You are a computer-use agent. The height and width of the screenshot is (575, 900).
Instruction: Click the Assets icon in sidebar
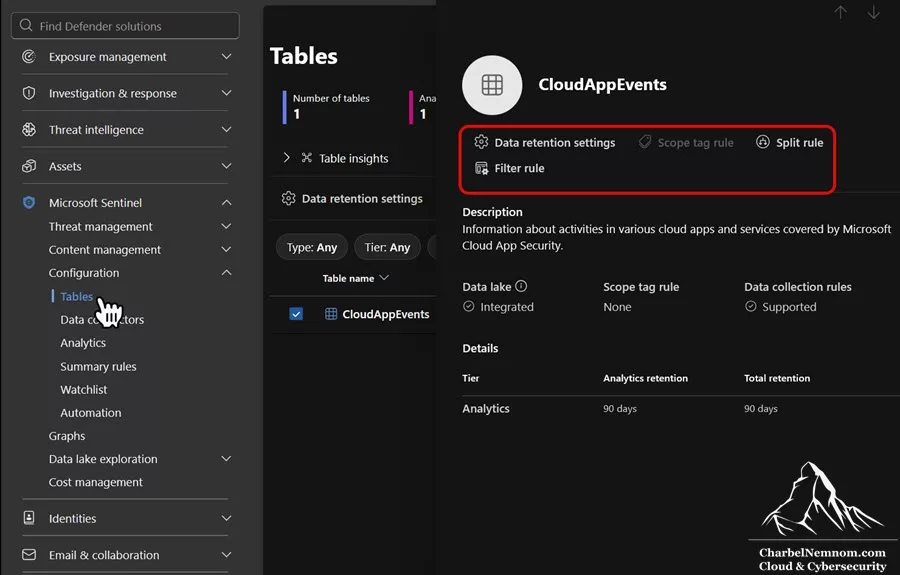pyautogui.click(x=29, y=166)
